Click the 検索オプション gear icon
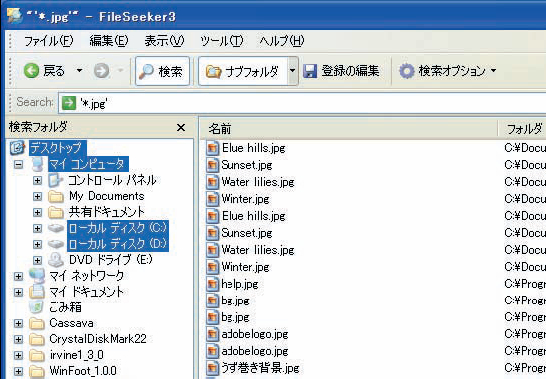 (406, 71)
